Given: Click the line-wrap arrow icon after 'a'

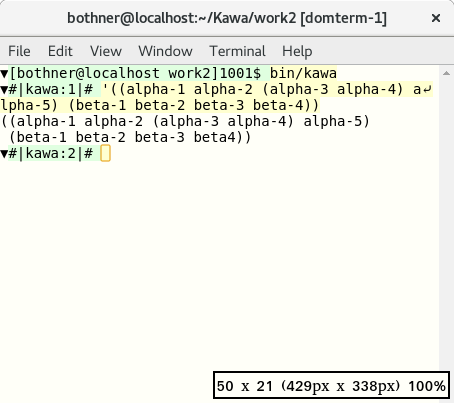Looking at the screenshot, I should [x=428, y=89].
